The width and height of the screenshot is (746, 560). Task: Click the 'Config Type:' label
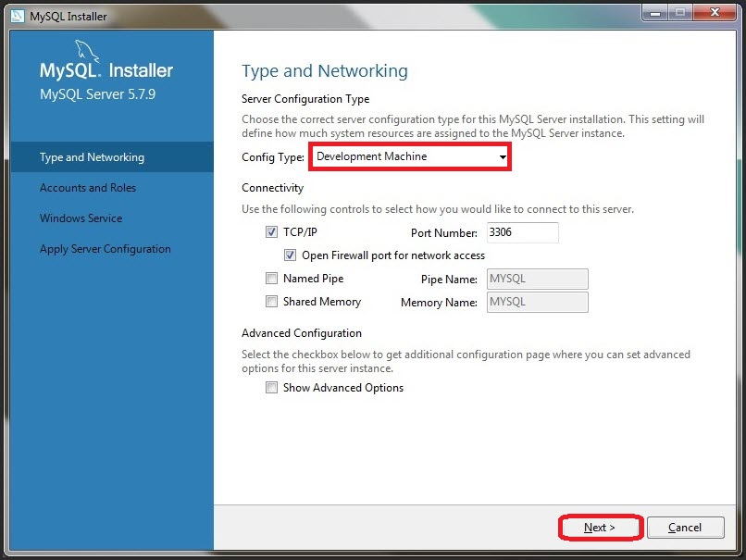tap(273, 157)
